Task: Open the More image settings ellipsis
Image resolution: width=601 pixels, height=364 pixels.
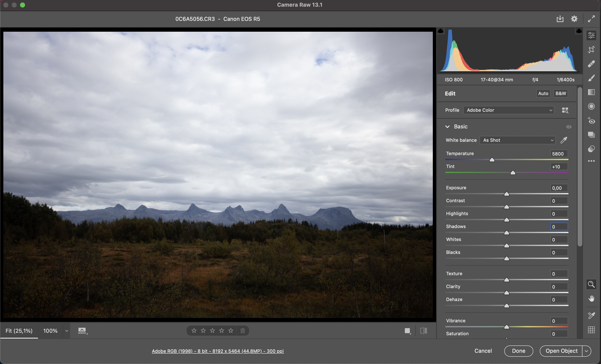Action: 591,161
